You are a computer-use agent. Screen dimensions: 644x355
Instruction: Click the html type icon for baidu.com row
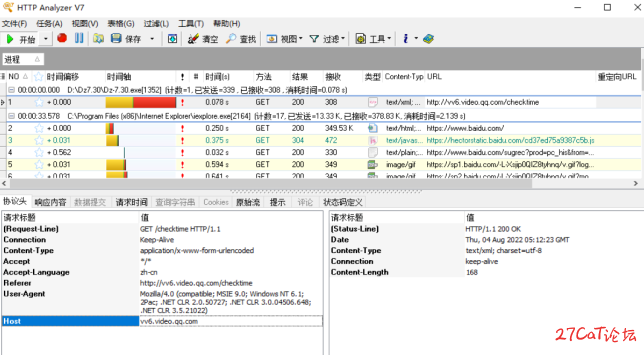coord(373,128)
